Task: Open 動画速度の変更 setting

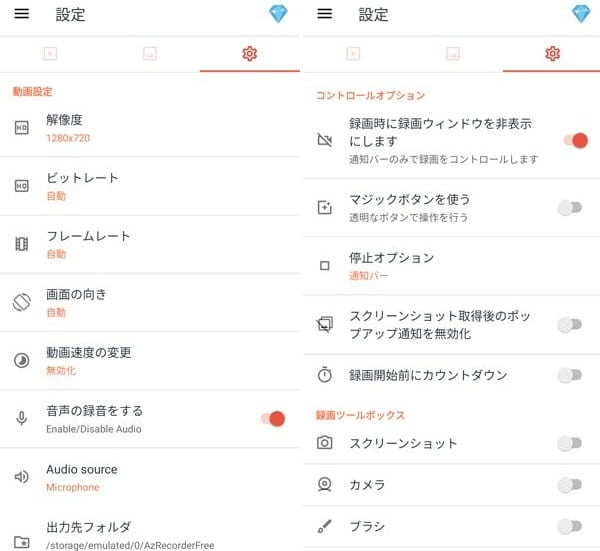Action: tap(150, 360)
